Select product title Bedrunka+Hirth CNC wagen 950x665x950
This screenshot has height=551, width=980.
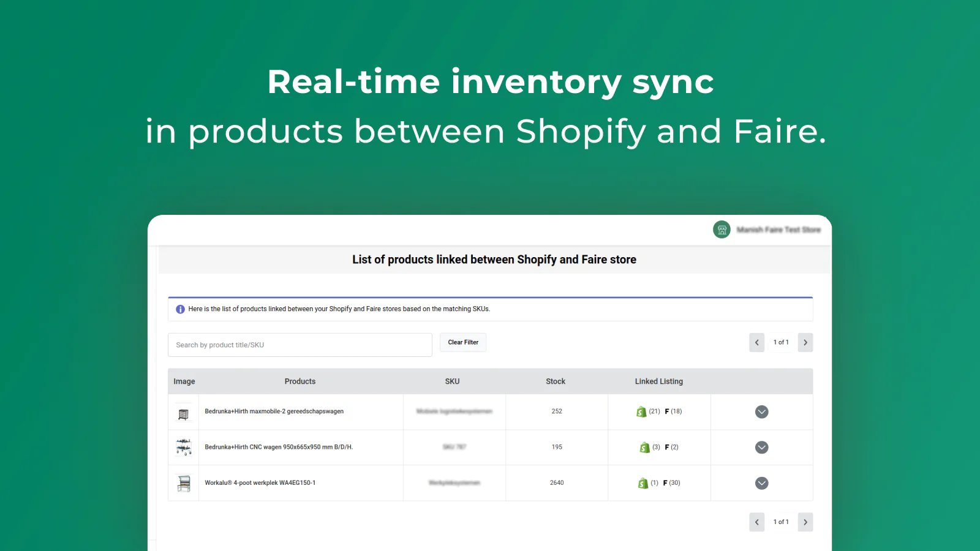[x=279, y=447]
